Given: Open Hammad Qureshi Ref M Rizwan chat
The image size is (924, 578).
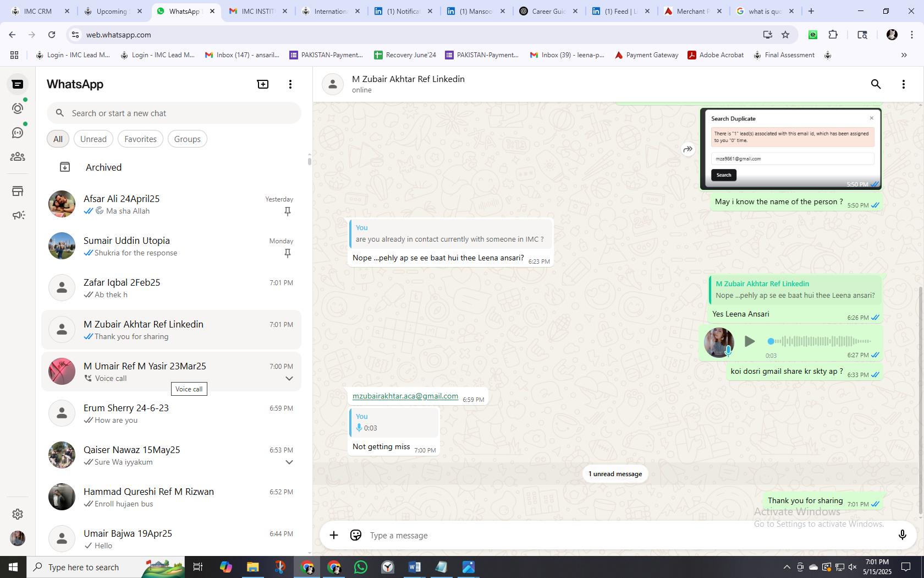Looking at the screenshot, I should pos(172,497).
